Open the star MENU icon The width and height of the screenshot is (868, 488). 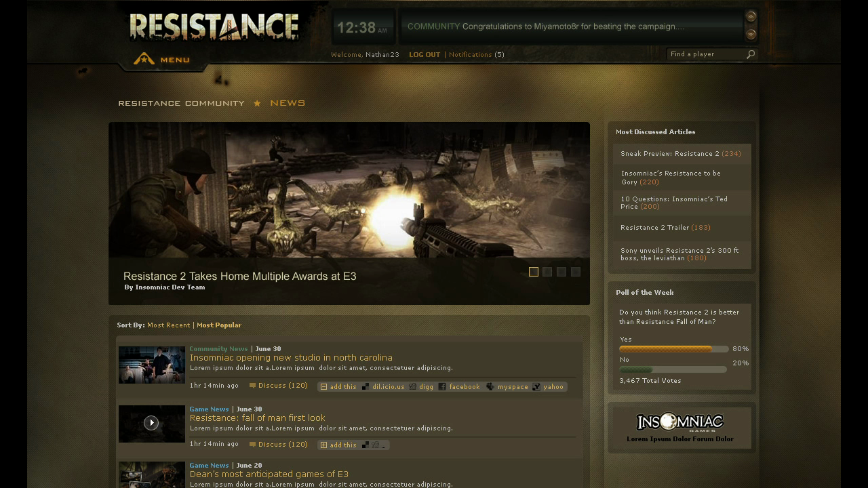[144, 59]
